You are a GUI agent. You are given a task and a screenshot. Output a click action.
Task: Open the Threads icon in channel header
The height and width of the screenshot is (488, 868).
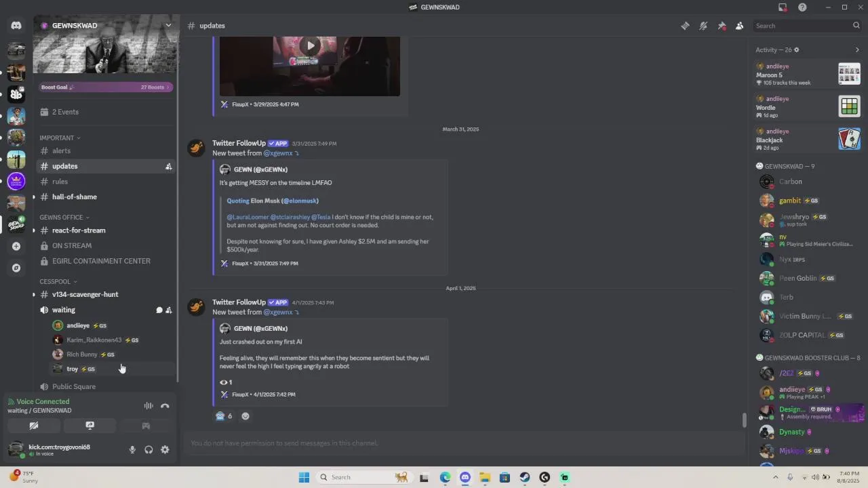(x=685, y=26)
